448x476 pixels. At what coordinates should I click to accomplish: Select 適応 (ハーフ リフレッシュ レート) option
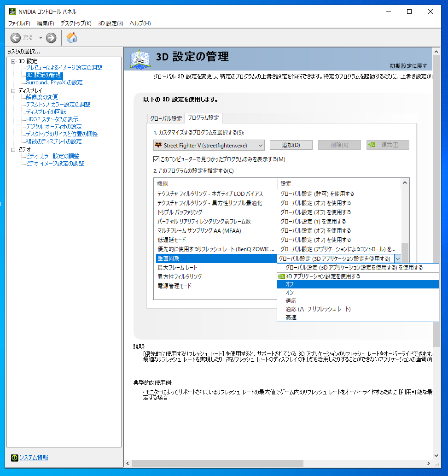point(358,309)
